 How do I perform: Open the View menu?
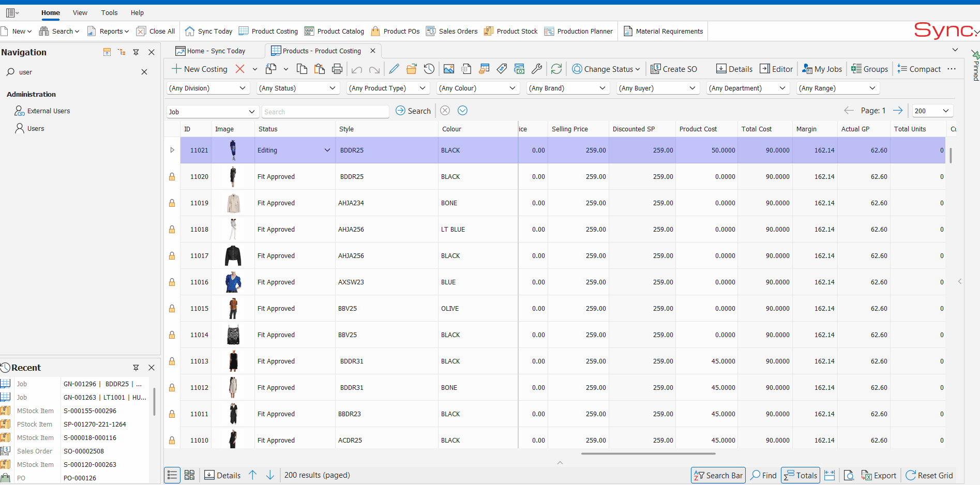pos(80,12)
